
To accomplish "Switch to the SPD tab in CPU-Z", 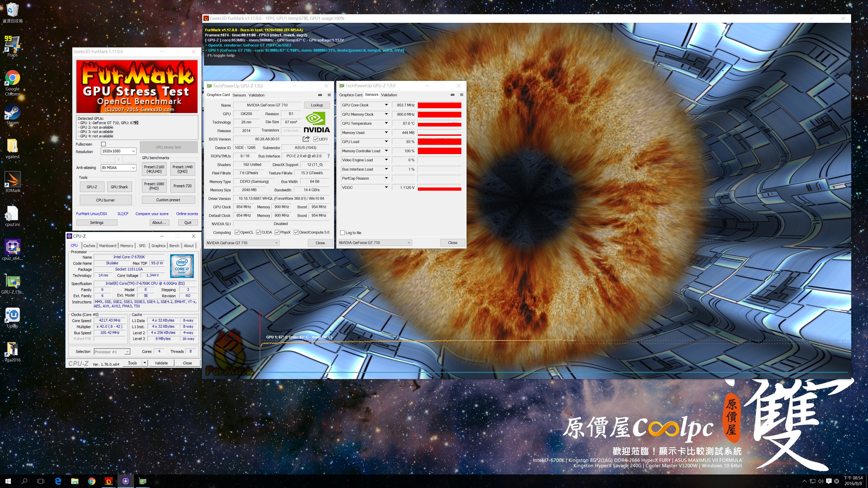I will click(142, 246).
